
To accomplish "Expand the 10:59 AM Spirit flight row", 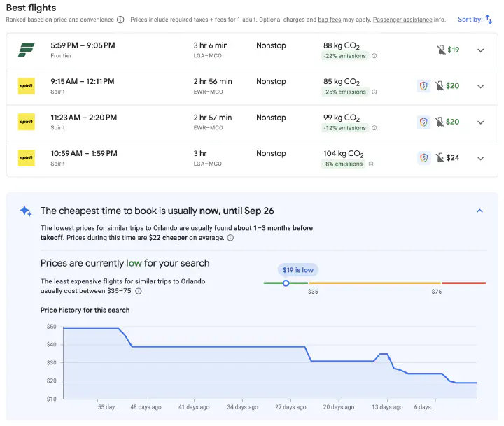I will (x=480, y=158).
